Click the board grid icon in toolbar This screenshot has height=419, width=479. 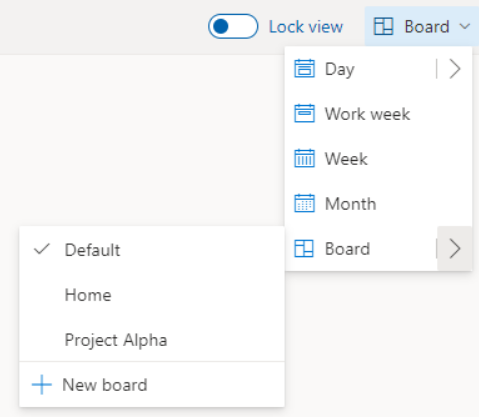tap(383, 26)
